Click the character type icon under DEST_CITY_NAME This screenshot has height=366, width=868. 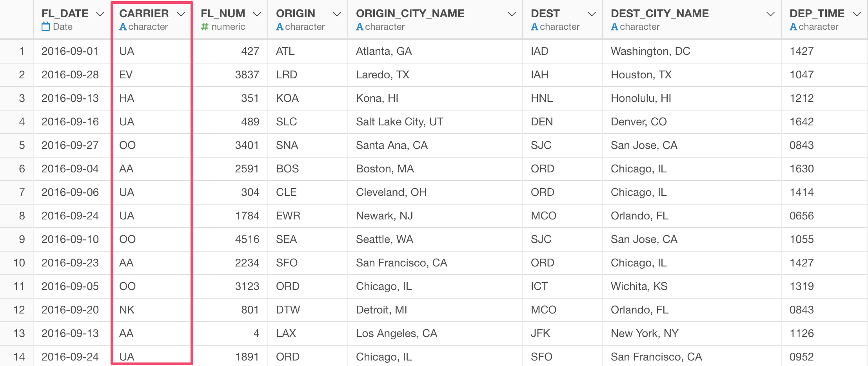[x=614, y=27]
